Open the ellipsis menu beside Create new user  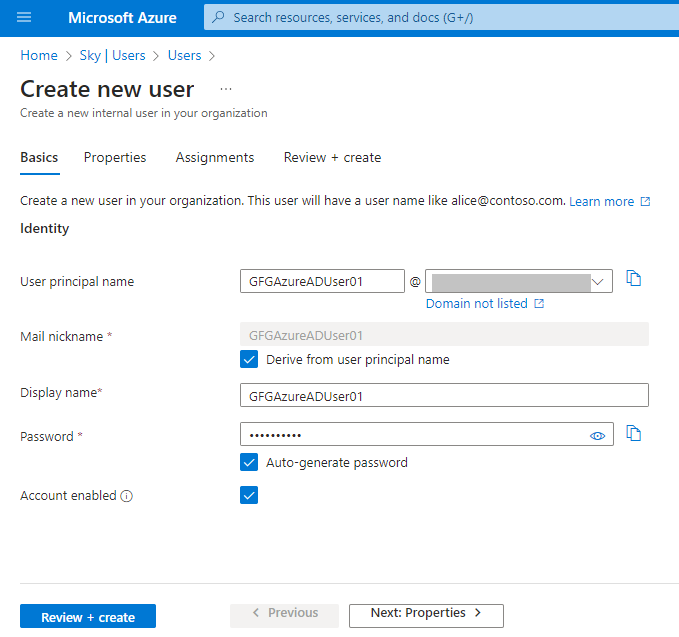coord(225,89)
